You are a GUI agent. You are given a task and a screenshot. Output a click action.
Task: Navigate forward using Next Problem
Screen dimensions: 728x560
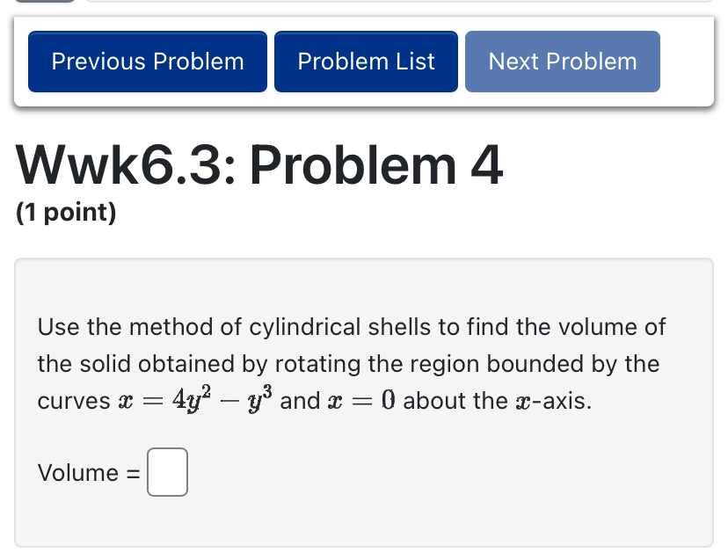point(562,61)
